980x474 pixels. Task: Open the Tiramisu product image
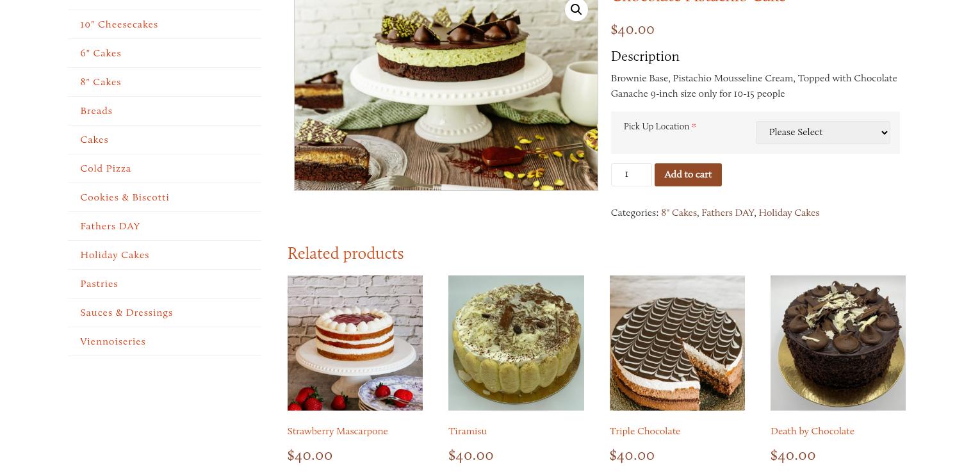click(516, 343)
